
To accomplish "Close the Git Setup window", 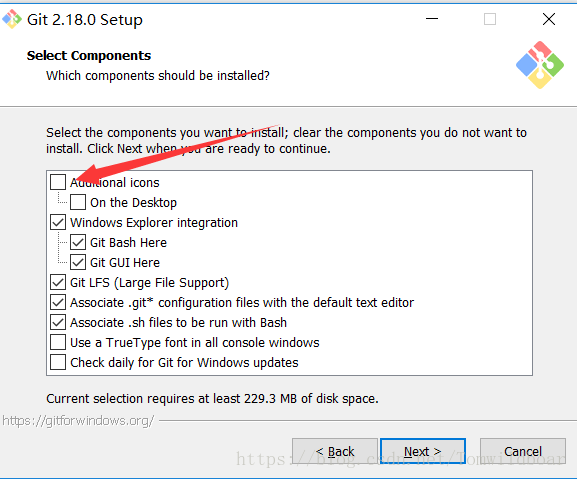I will [x=549, y=19].
